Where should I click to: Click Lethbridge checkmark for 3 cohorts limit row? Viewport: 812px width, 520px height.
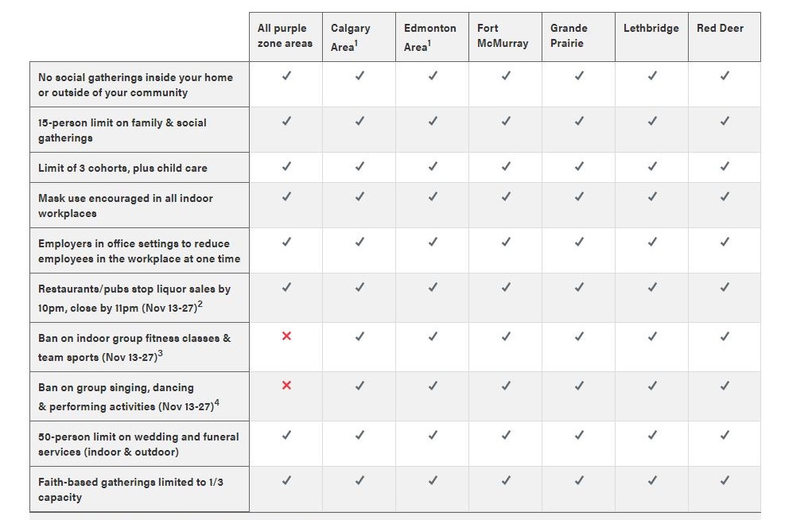652,167
